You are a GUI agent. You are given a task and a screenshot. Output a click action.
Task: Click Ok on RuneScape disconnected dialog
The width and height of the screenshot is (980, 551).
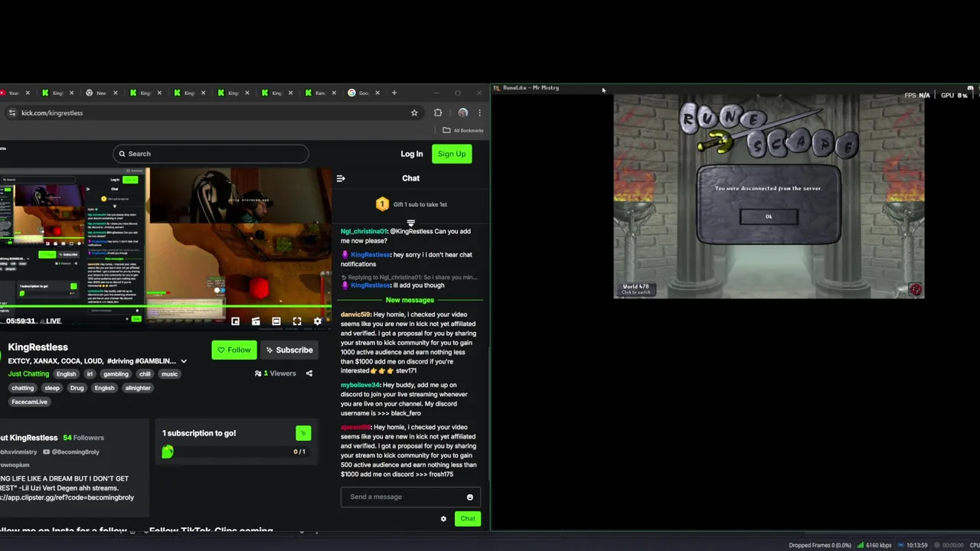click(769, 217)
